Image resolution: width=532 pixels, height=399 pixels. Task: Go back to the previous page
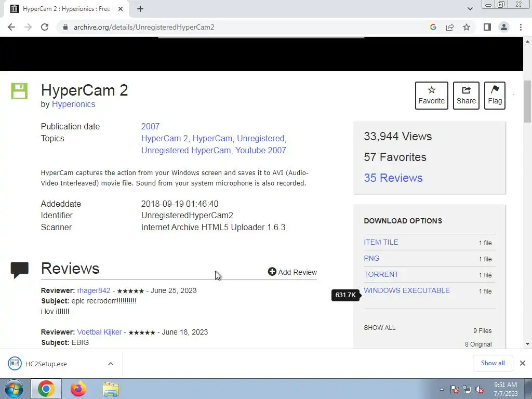pyautogui.click(x=11, y=27)
